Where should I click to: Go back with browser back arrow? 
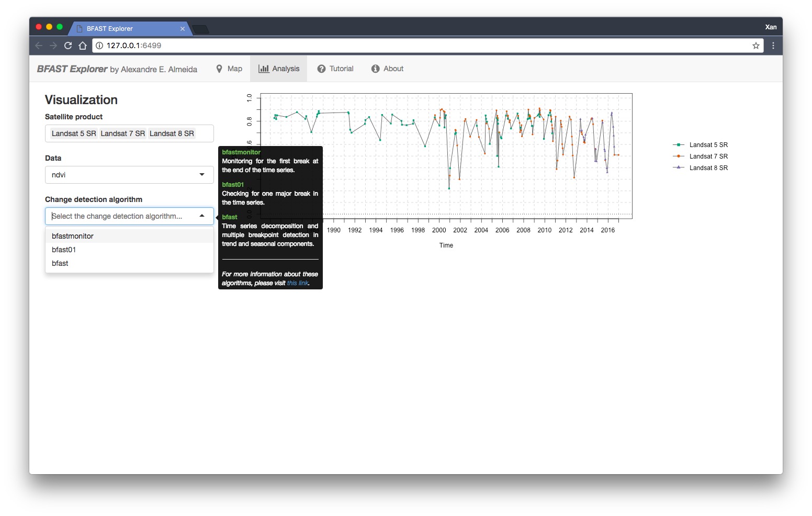[x=39, y=46]
